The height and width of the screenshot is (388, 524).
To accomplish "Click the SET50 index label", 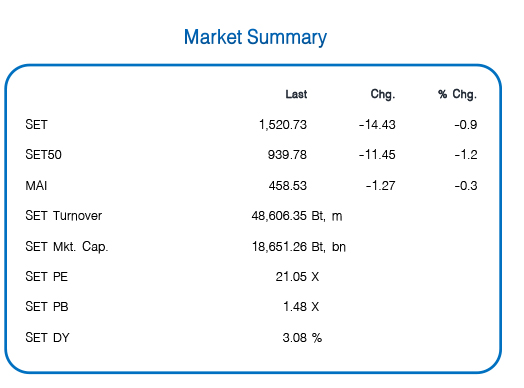I will (x=43, y=155).
